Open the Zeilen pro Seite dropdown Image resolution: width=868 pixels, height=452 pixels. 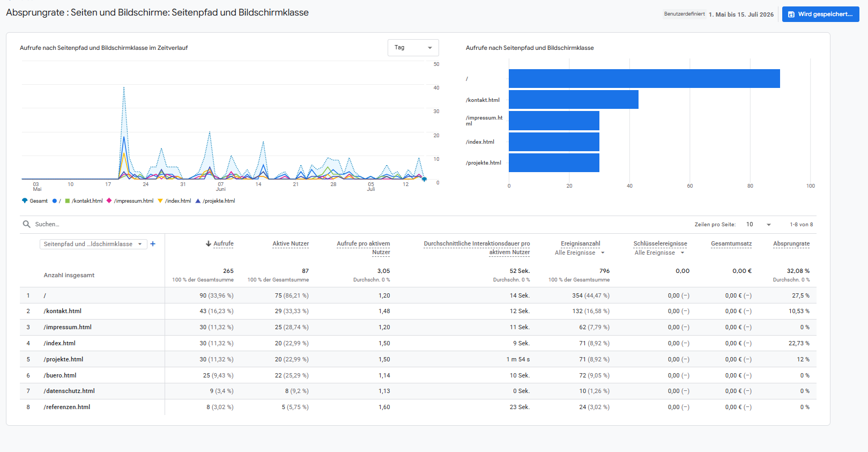[758, 225]
